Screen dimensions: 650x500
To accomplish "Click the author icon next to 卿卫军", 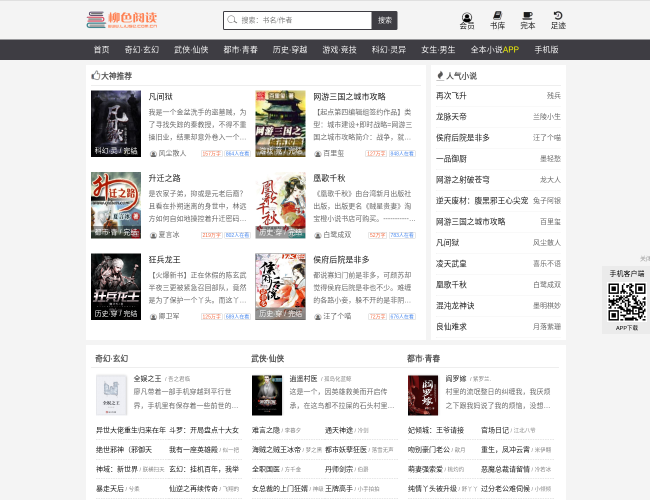I will (x=153, y=316).
